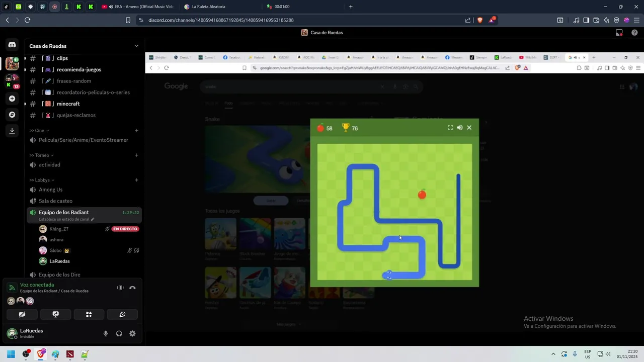The height and width of the screenshot is (362, 644).
Task: Bookmark this page icon in address bar
Action: (x=128, y=20)
